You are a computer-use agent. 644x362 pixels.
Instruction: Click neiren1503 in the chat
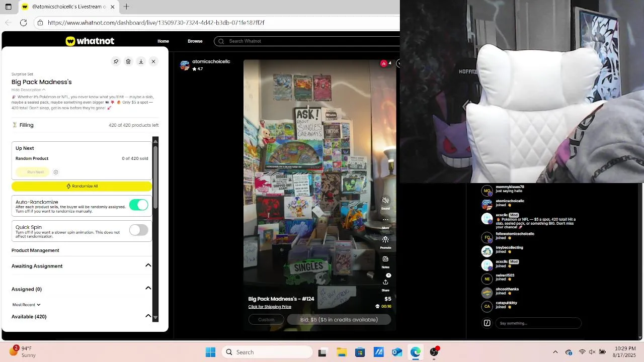click(x=505, y=276)
